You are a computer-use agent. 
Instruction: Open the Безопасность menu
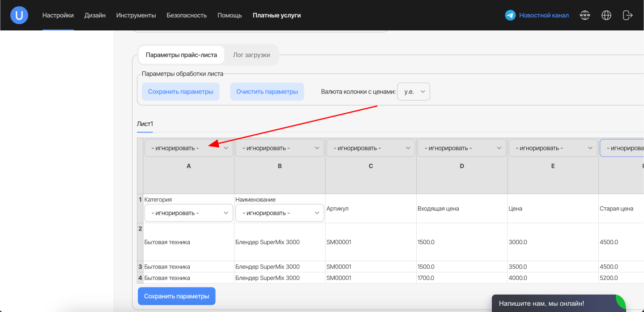tap(187, 15)
